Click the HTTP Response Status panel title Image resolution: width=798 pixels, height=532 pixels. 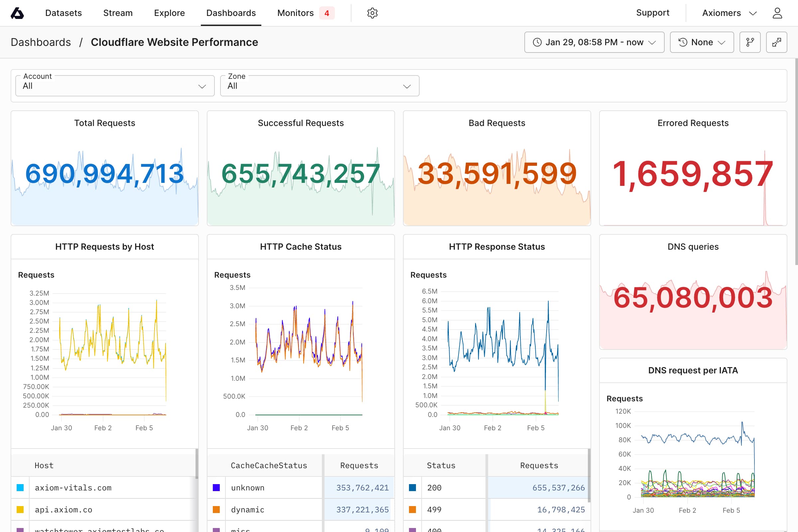point(497,247)
